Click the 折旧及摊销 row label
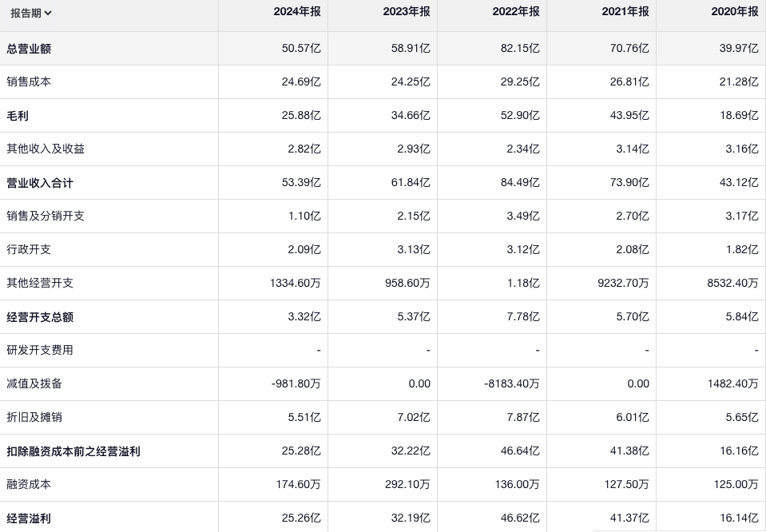This screenshot has width=766, height=532. pyautogui.click(x=34, y=418)
